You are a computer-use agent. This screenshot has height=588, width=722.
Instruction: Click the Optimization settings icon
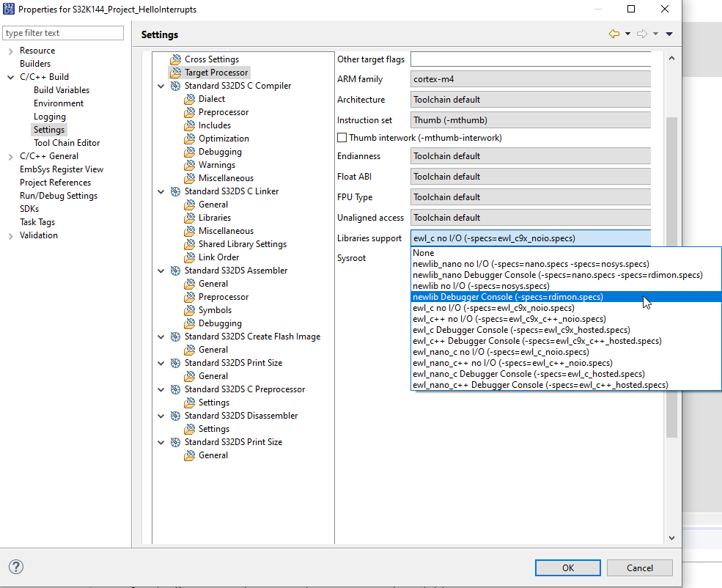coord(190,139)
